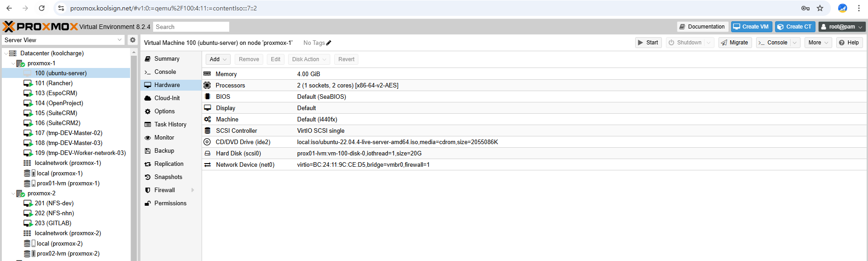
Task: Click the proxmox-1 node icon
Action: [x=20, y=63]
